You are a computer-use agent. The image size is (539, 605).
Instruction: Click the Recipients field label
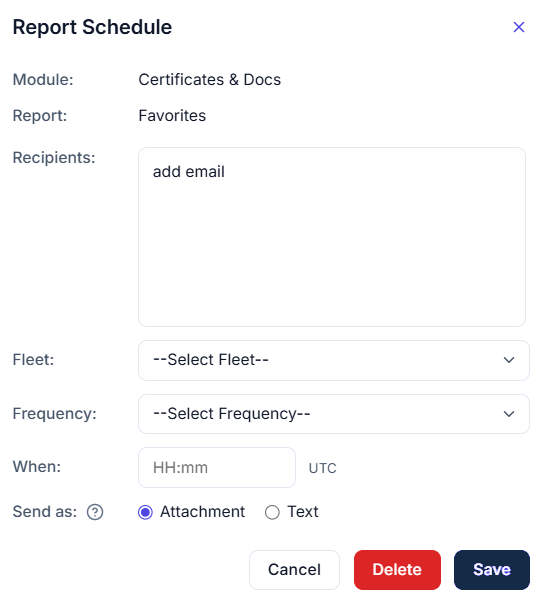[54, 158]
